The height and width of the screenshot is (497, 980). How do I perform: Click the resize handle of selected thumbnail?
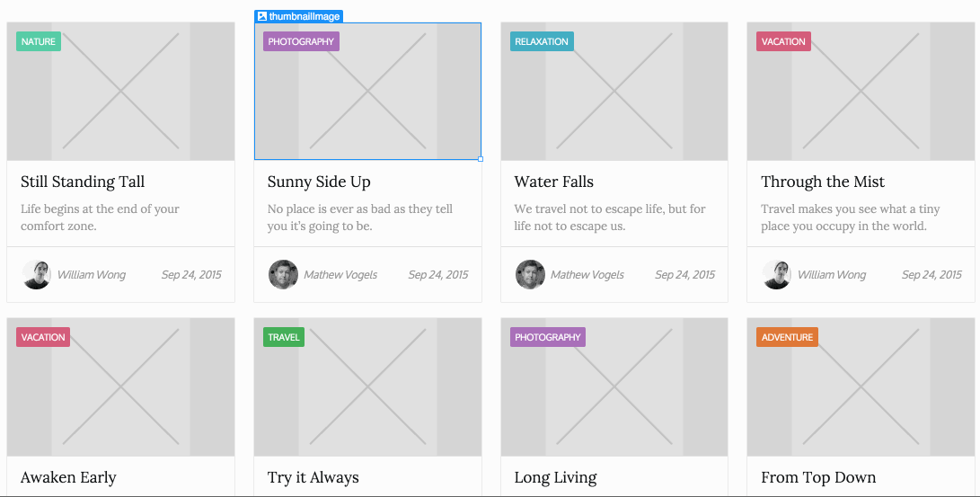tap(481, 159)
